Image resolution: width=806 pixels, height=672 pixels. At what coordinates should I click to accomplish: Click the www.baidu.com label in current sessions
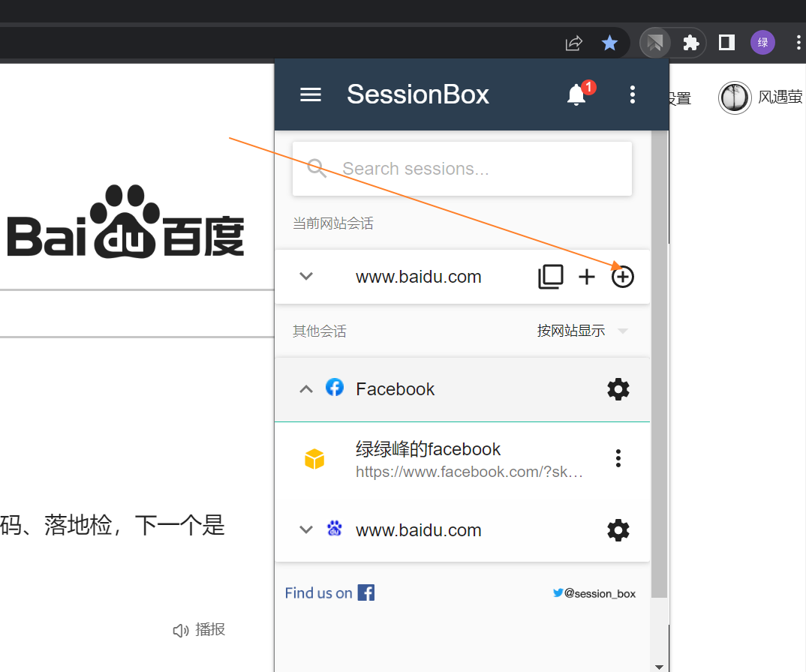click(x=419, y=277)
